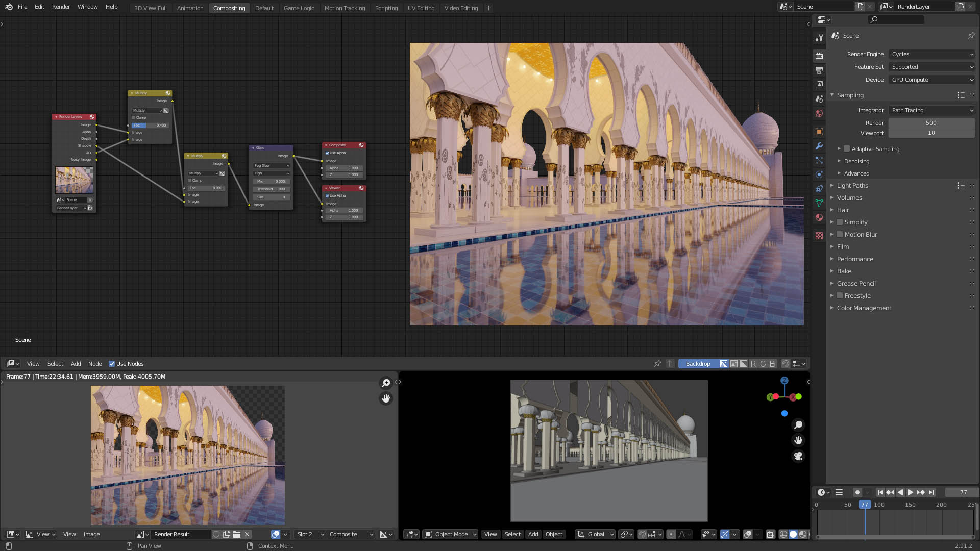
Task: Open the Render Engine Cycles dropdown
Action: pos(932,54)
